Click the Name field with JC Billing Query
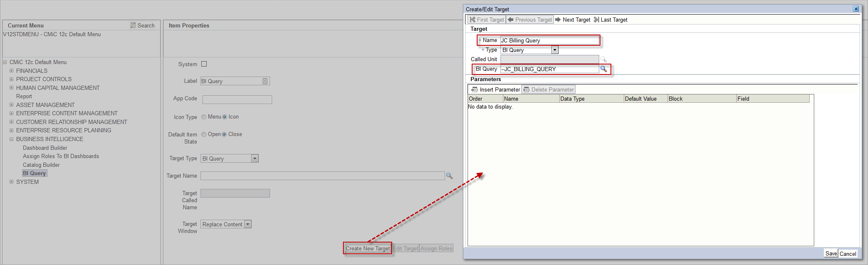868x265 pixels. click(x=549, y=40)
